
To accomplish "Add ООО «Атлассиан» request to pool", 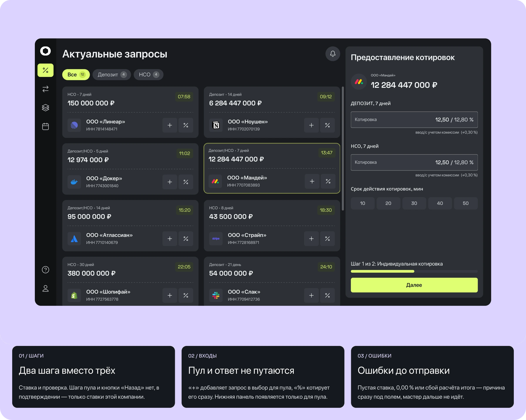I will pyautogui.click(x=170, y=239).
